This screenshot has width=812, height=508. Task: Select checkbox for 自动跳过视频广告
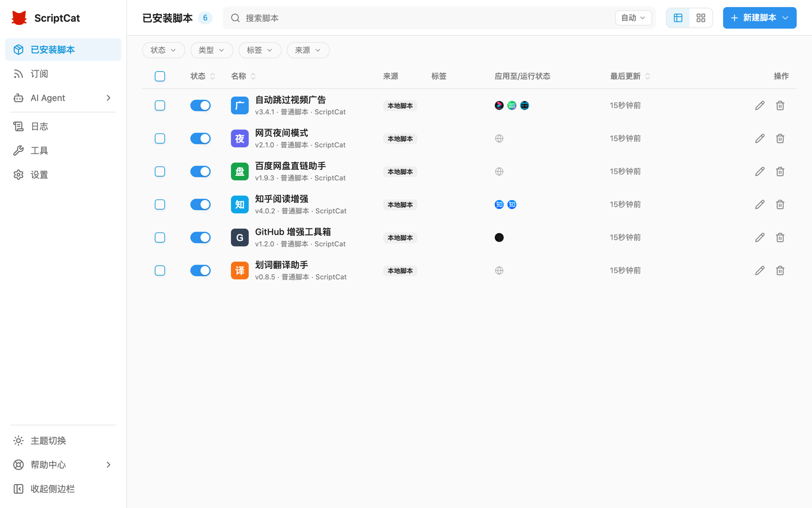pyautogui.click(x=160, y=106)
